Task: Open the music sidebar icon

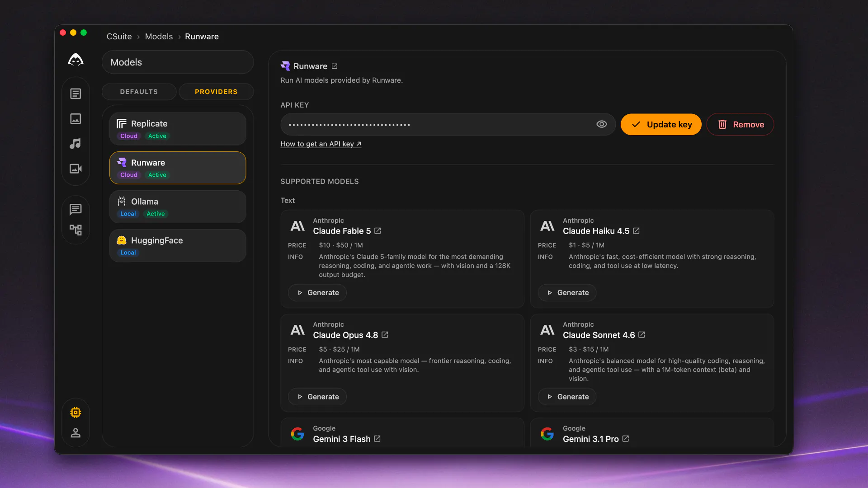Action: point(75,144)
